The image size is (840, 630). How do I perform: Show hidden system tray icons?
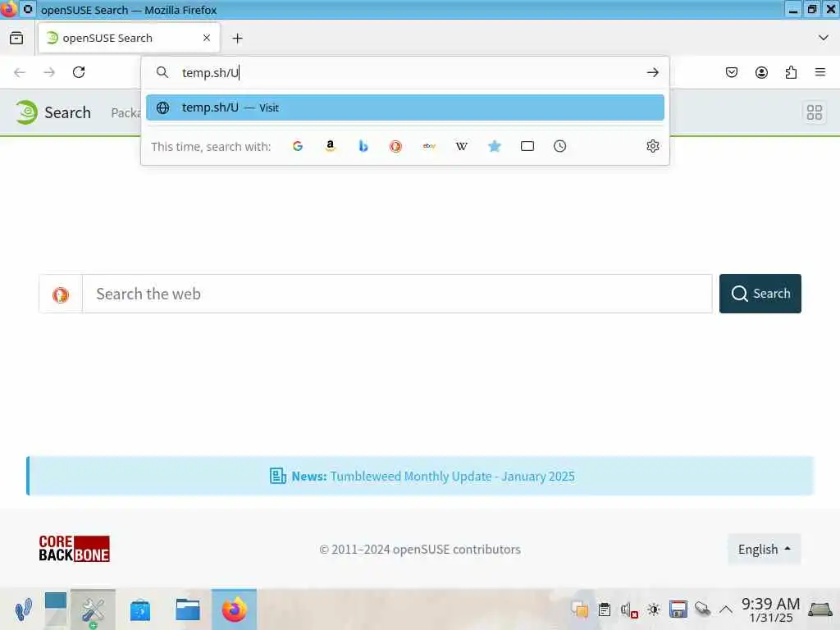pos(726,609)
